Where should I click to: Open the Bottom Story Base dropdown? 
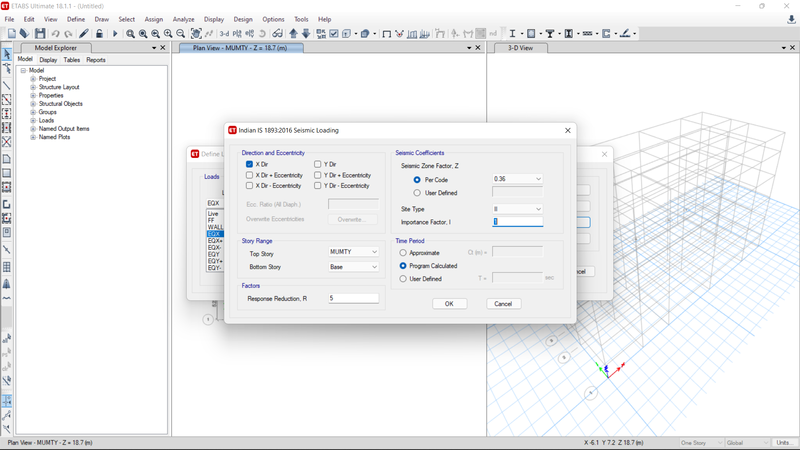coord(353,267)
